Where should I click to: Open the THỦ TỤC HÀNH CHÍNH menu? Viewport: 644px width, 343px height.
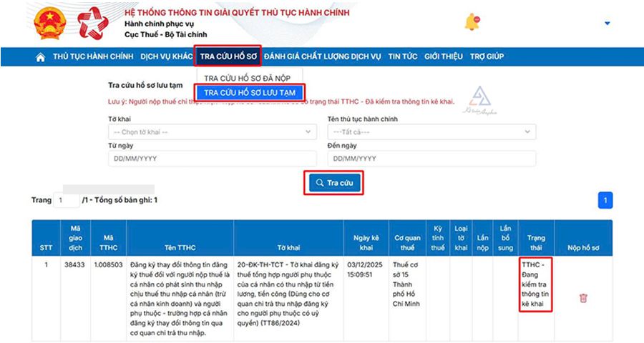93,57
